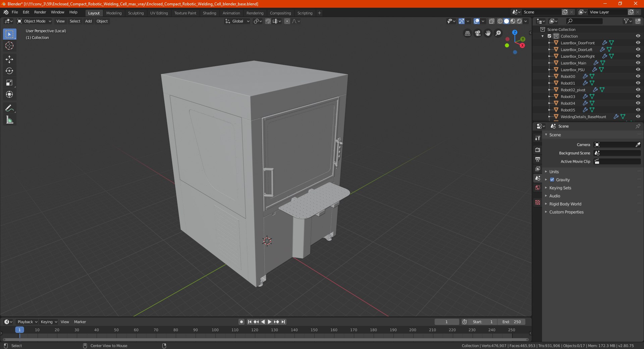Switch to the Shading workspace tab
The image size is (644, 349).
pos(209,13)
